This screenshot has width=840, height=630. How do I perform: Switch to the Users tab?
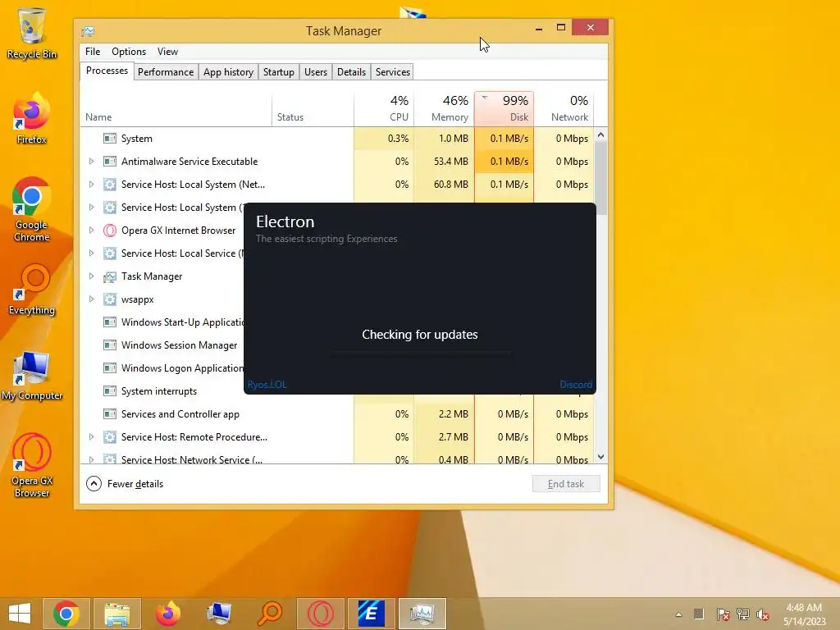tap(316, 72)
